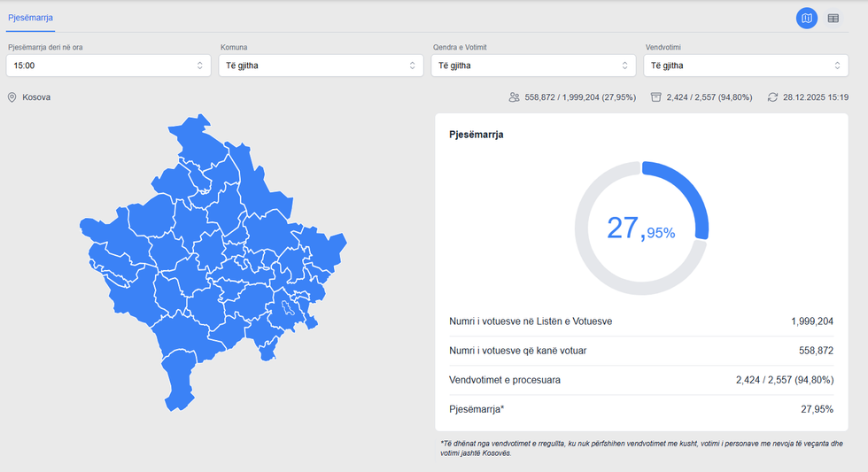The width and height of the screenshot is (868, 472).
Task: Click the 27,95% value in donut center
Action: click(x=640, y=228)
